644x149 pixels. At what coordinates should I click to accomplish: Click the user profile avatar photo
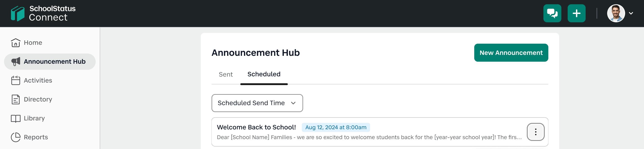click(616, 13)
